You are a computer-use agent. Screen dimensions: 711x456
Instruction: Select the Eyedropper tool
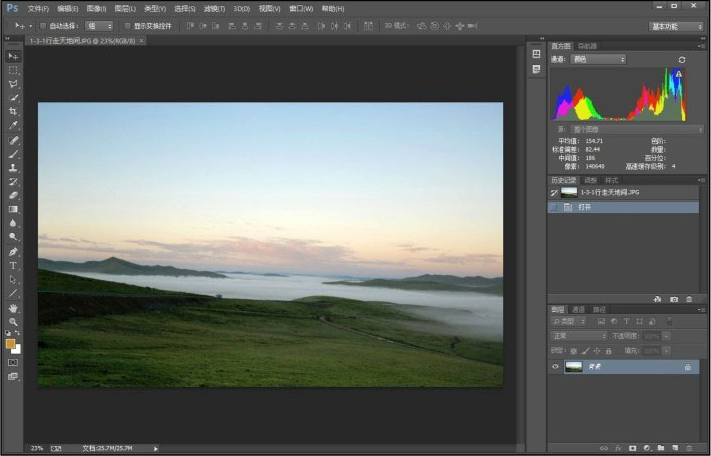pyautogui.click(x=13, y=125)
